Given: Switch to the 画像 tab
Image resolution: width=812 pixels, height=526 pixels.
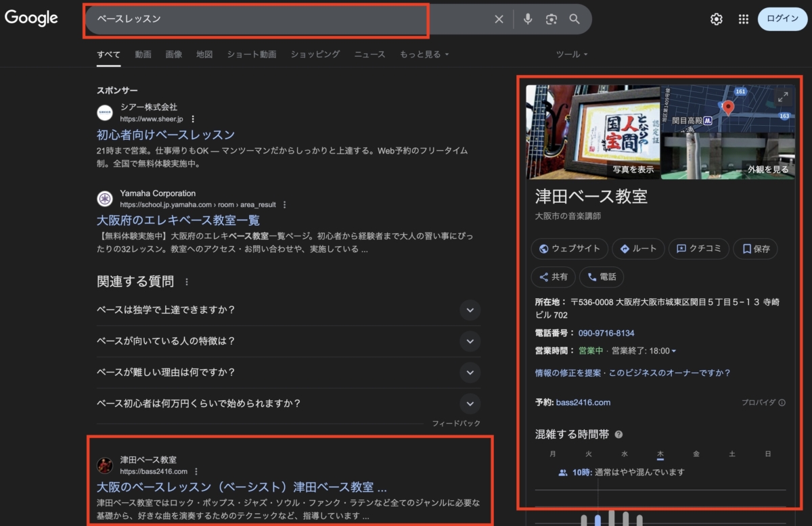Looking at the screenshot, I should pos(174,54).
